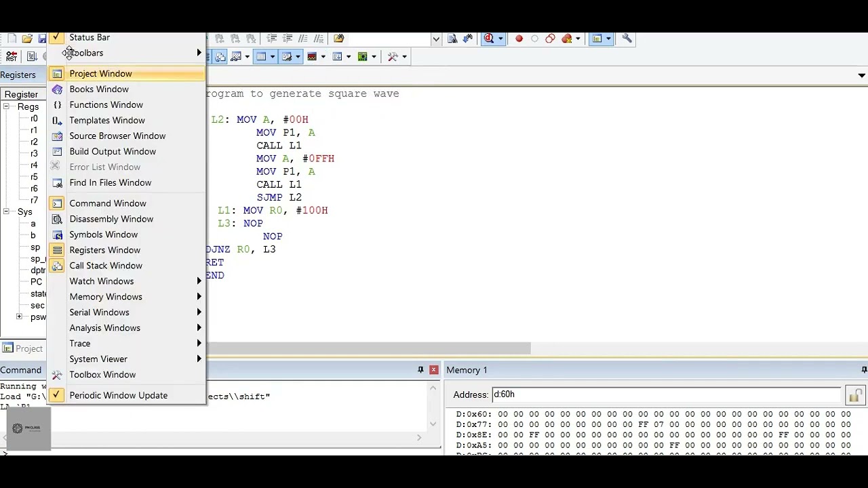Click the Find in Files toolbar icon

(x=338, y=39)
